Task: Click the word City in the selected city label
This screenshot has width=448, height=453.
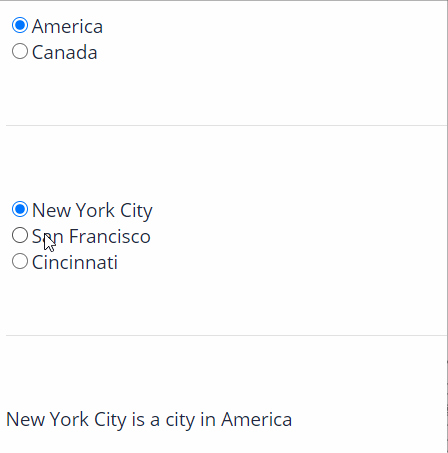Action: point(136,211)
